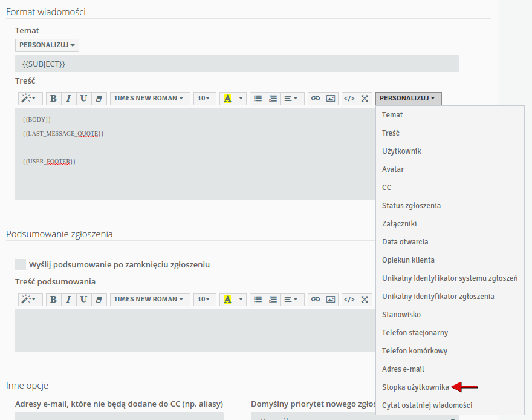Select Telefon komórkowy menu entry
The width and height of the screenshot is (532, 420).
point(450,351)
